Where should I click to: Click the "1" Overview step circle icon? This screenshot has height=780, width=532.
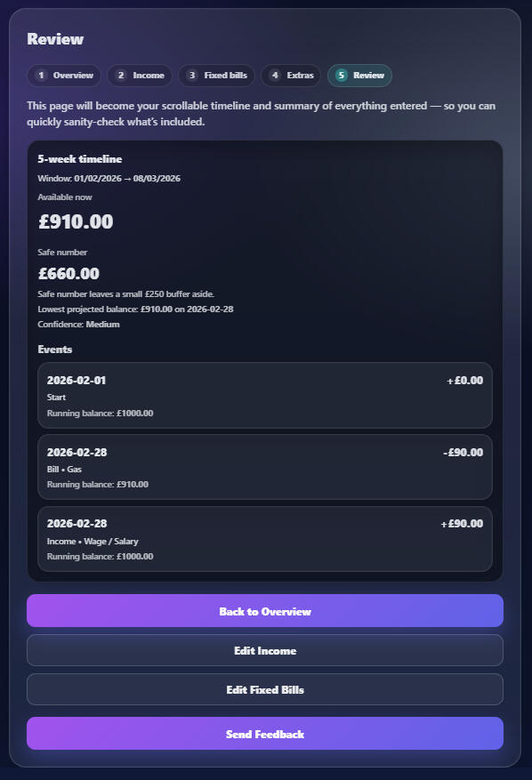click(41, 76)
